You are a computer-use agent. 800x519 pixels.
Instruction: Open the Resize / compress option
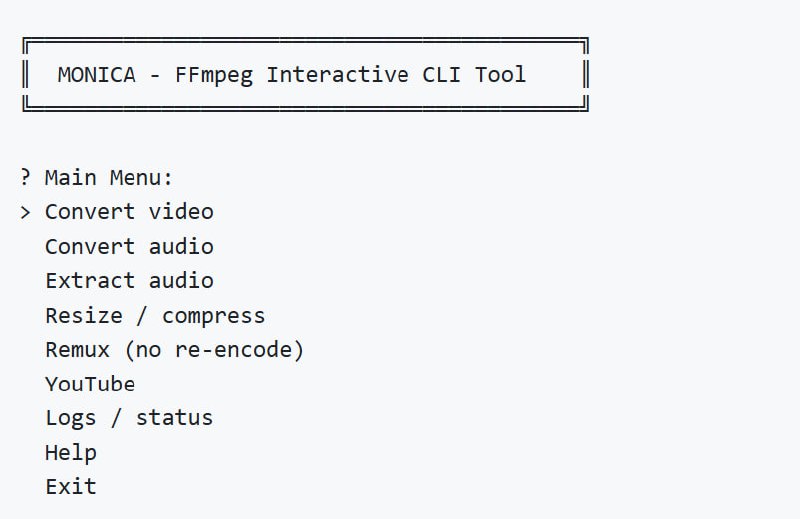point(155,316)
